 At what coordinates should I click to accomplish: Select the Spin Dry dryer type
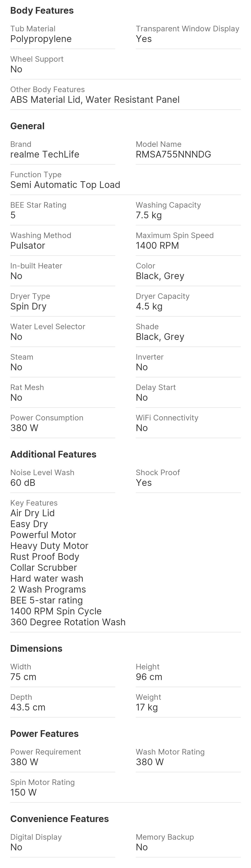[x=28, y=306]
